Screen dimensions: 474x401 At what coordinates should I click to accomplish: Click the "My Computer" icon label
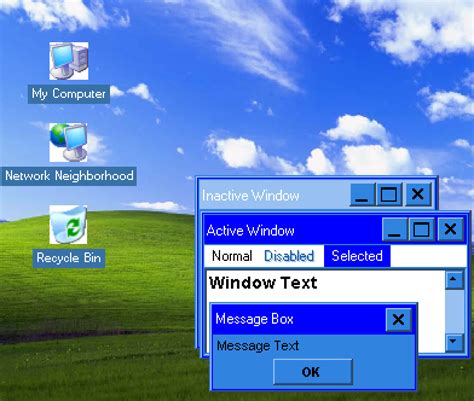click(69, 94)
